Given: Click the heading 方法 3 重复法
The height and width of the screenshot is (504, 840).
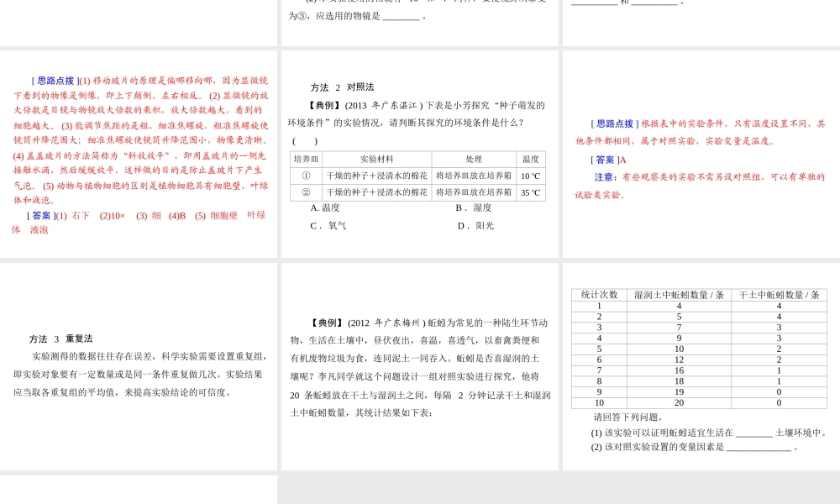Looking at the screenshot, I should [60, 339].
